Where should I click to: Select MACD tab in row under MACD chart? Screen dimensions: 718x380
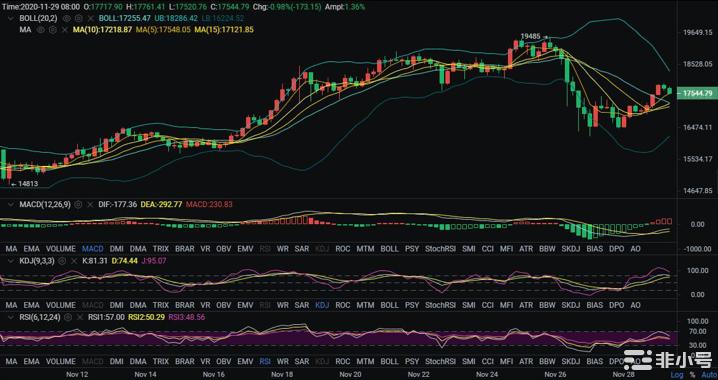pos(93,249)
